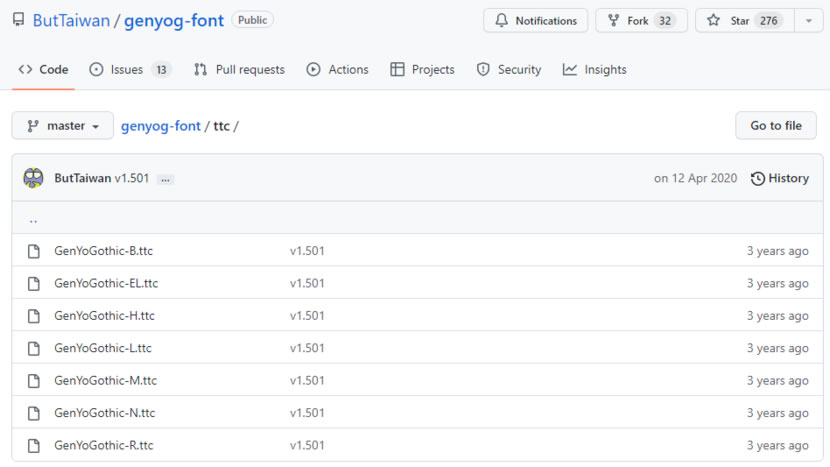Open the latest commit message v1.501

tap(132, 178)
